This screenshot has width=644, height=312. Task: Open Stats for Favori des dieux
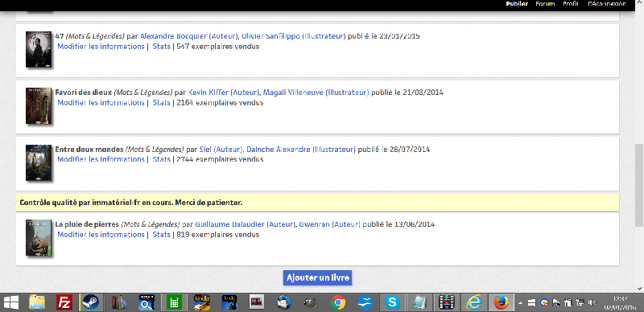point(162,103)
